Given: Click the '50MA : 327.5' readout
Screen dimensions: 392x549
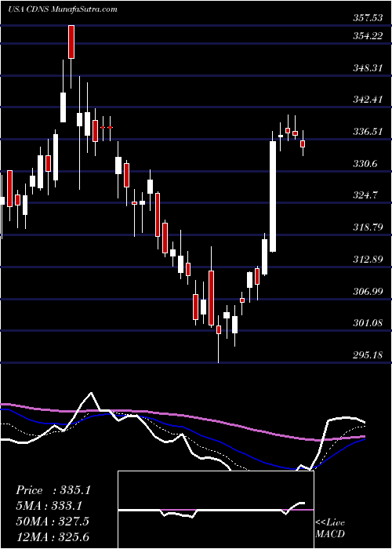Looking at the screenshot, I should [53, 521].
